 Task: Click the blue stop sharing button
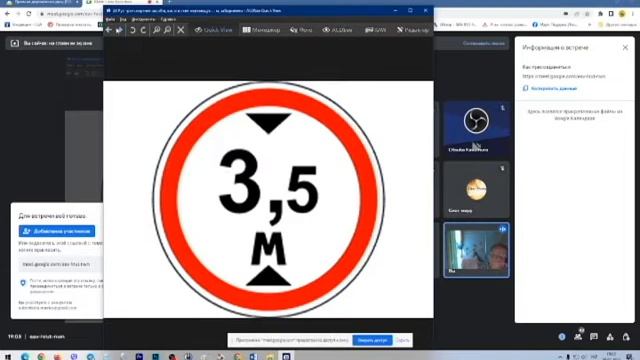(x=372, y=340)
